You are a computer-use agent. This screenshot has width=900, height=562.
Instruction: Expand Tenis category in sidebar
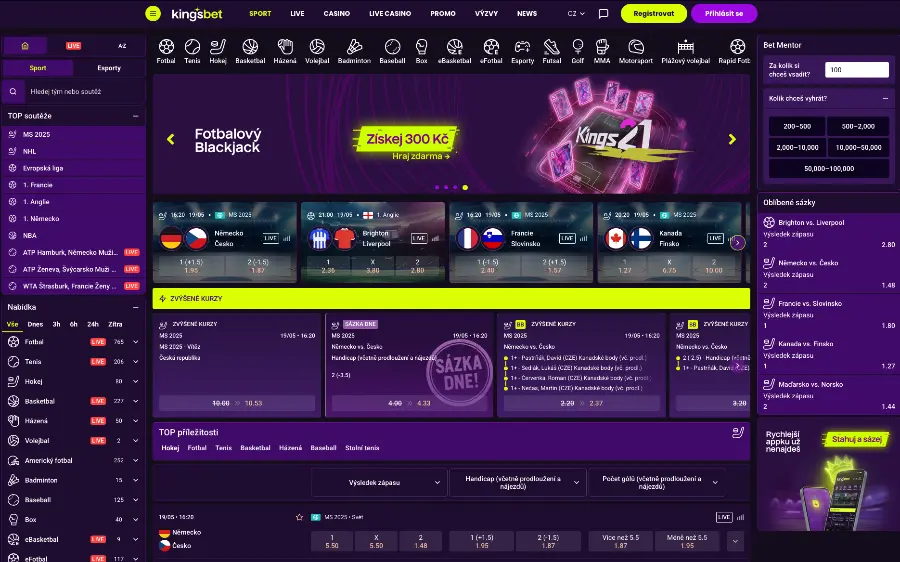pos(135,362)
